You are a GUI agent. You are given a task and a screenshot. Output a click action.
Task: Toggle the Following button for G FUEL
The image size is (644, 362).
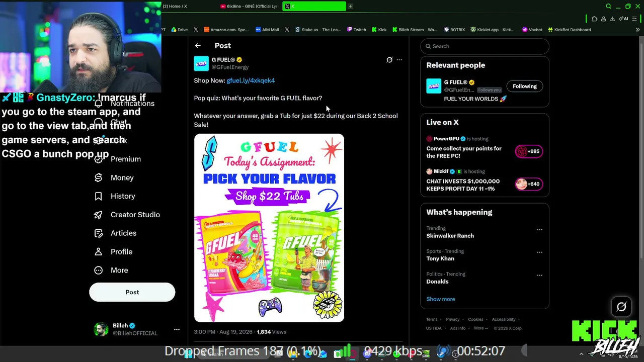pos(525,86)
